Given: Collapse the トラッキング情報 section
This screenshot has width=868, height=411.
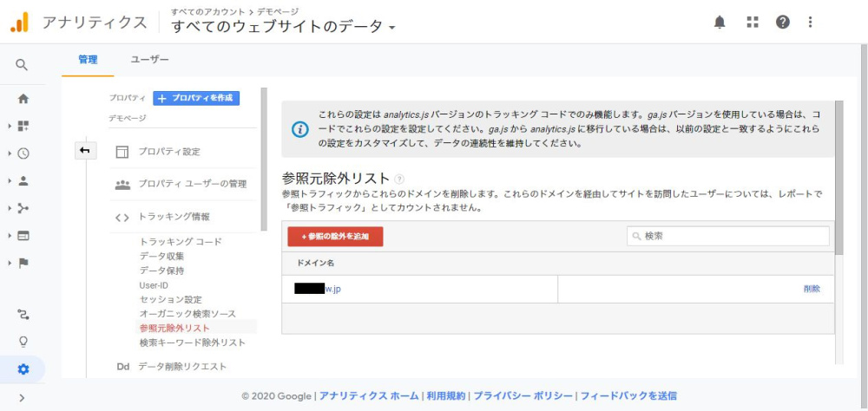Looking at the screenshot, I should 174,217.
